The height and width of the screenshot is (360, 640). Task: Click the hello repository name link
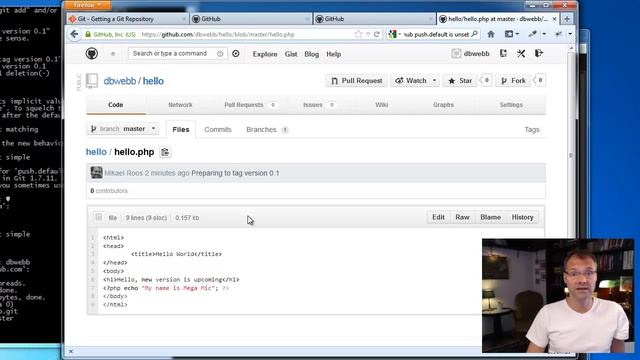(153, 81)
